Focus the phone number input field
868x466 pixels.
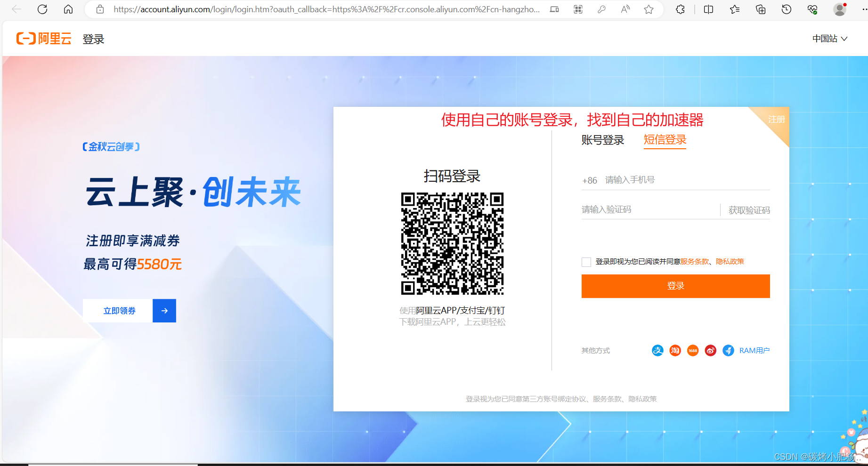687,180
